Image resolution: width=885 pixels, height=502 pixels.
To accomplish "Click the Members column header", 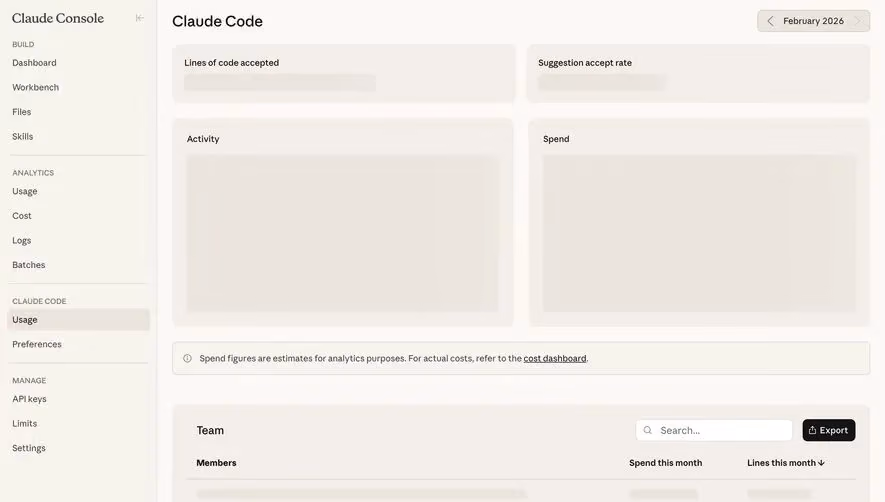I will [216, 462].
